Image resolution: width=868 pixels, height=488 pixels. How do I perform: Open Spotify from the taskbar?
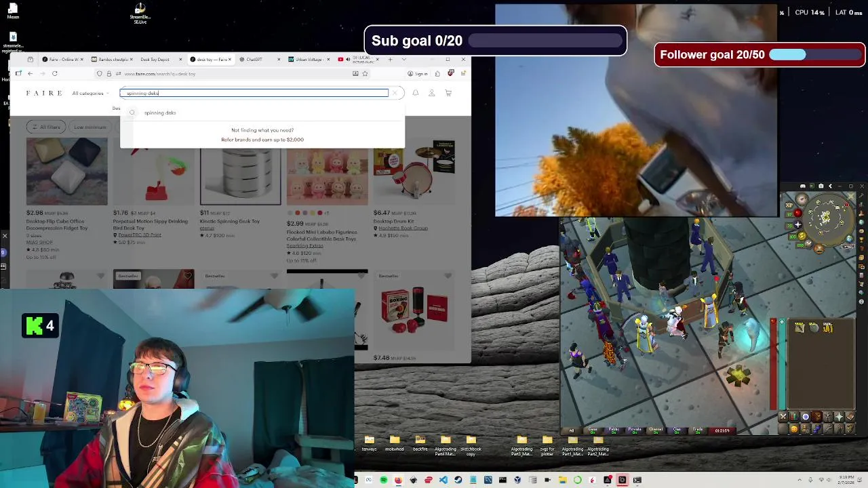(383, 480)
